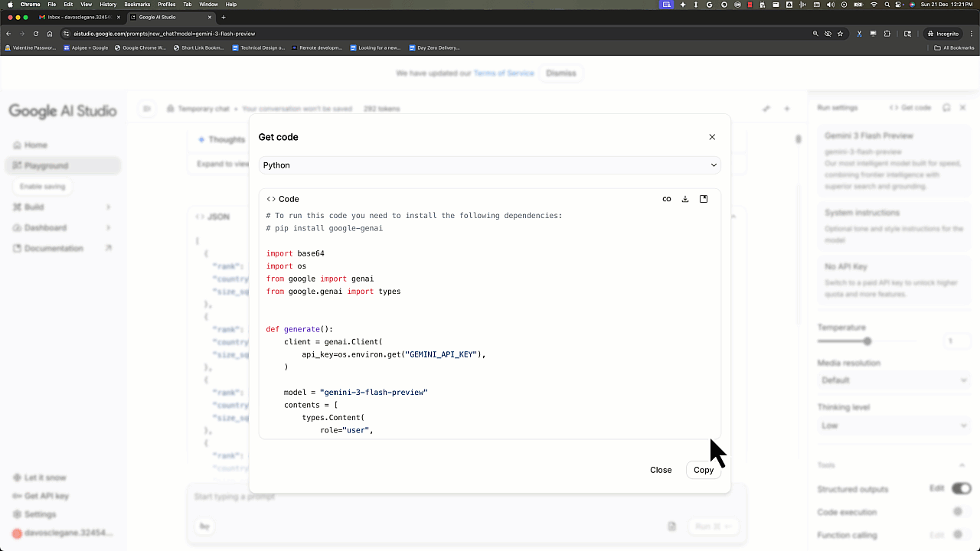
Task: Click the Wi-Fi icon in menu bar
Action: [874, 5]
